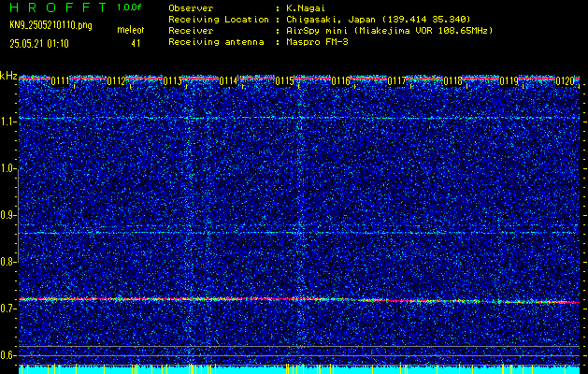Click time marker 0118
Image resolution: width=588 pixels, height=374 pixels.
(x=452, y=81)
